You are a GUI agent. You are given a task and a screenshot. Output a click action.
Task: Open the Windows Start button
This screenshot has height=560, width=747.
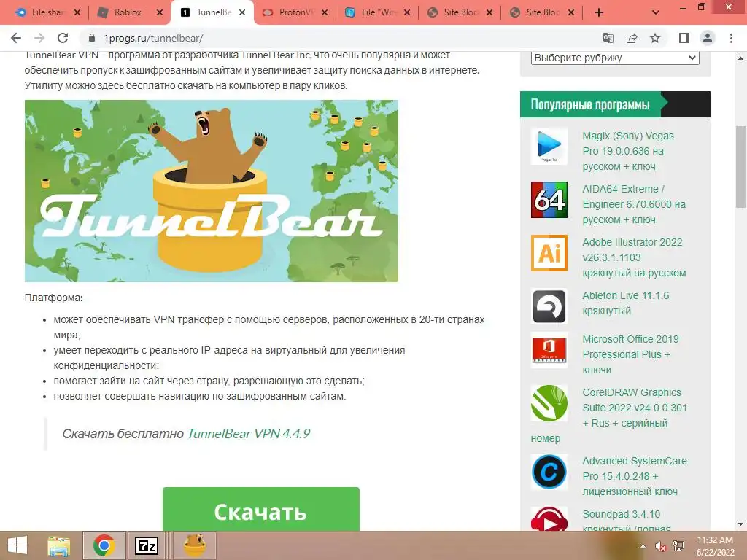pyautogui.click(x=18, y=545)
